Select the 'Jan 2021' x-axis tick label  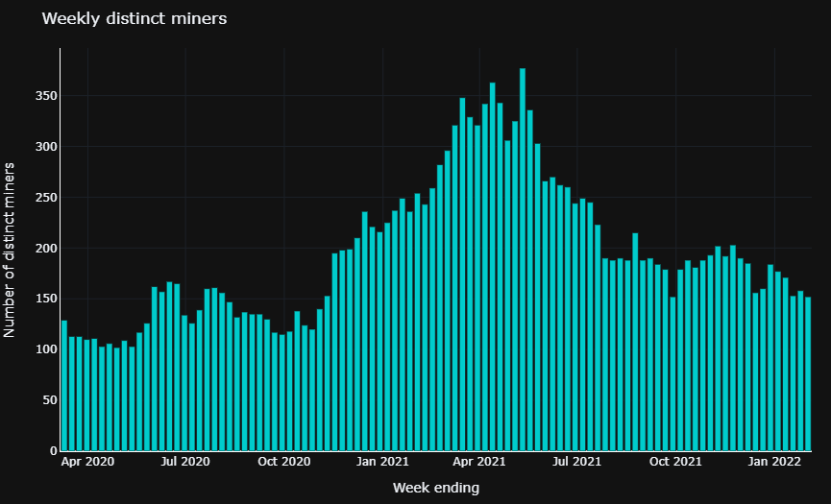point(382,462)
